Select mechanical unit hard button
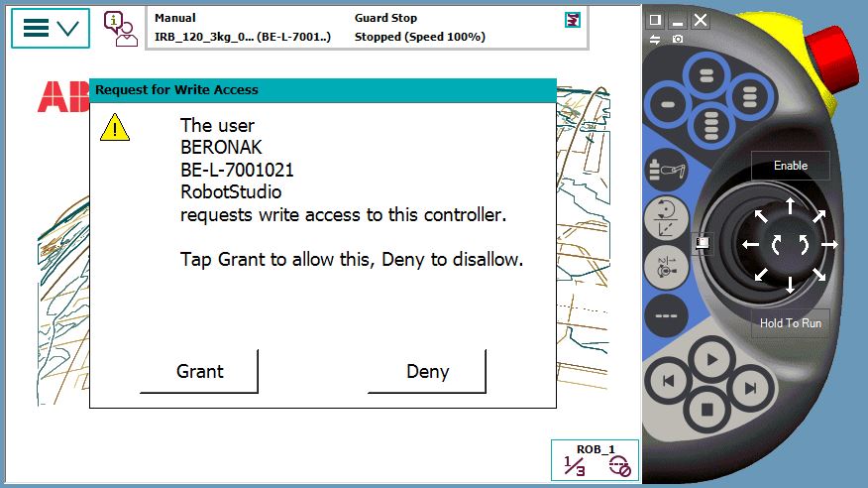Screen dimensions: 868x488 point(667,173)
